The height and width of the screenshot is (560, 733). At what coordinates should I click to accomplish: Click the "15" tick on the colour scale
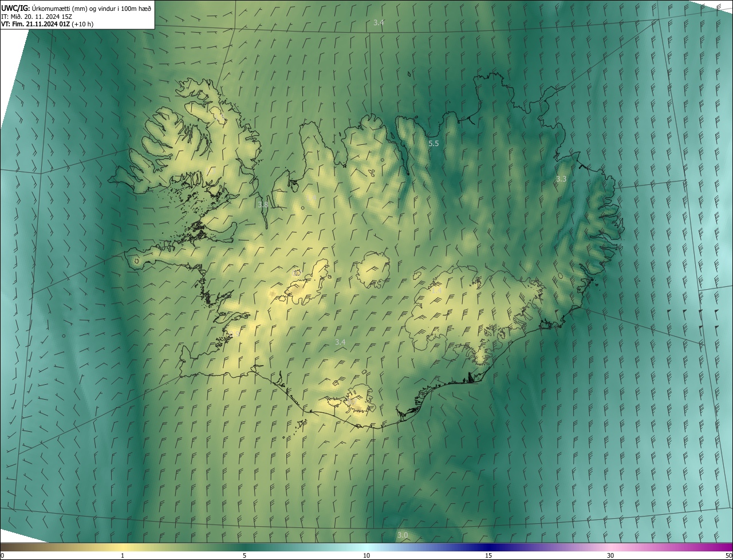click(488, 555)
